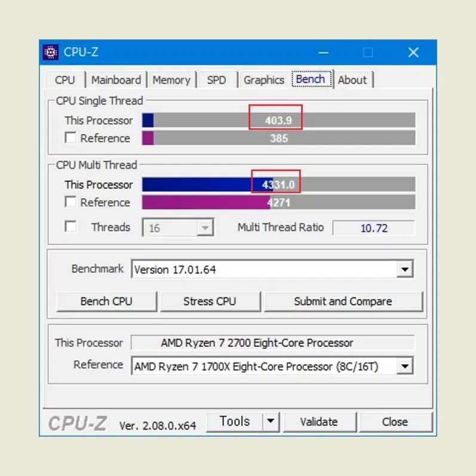This screenshot has width=476, height=476.
Task: Click the multi thread Reference score bar
Action: [x=279, y=202]
